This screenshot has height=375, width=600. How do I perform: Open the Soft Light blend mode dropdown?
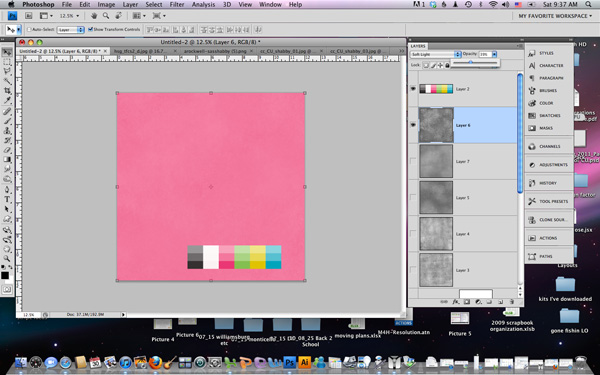(435, 54)
